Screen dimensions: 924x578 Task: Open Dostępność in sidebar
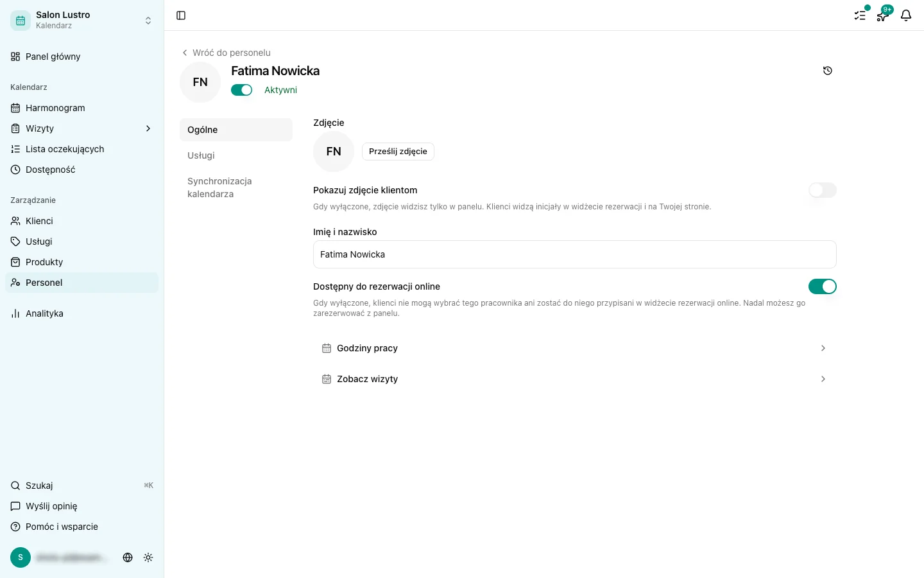click(x=82, y=170)
